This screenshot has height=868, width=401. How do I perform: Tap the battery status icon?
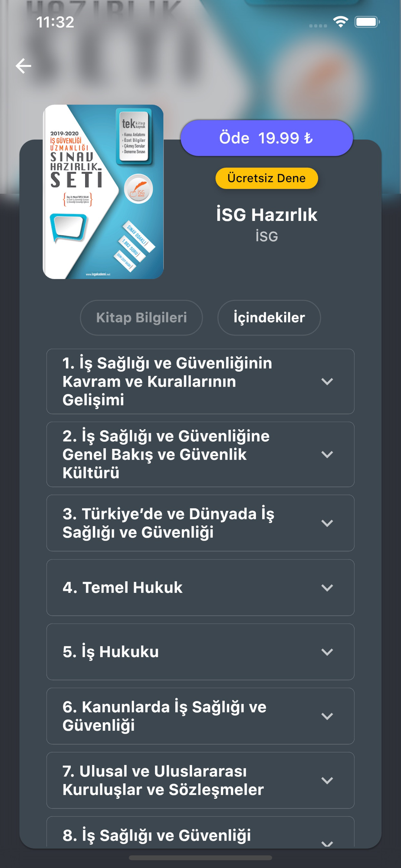click(x=367, y=22)
